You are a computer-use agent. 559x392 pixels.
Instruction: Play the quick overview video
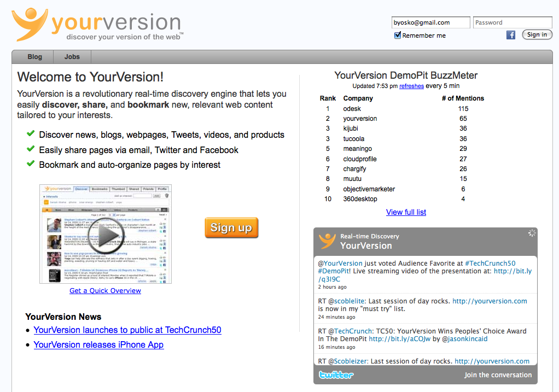[x=106, y=236]
